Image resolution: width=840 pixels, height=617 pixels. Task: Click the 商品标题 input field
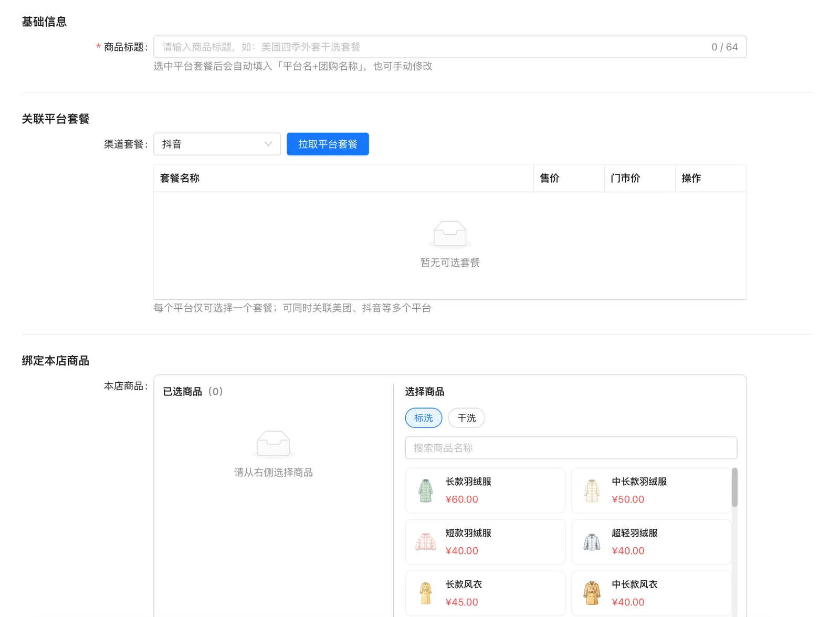[x=449, y=47]
